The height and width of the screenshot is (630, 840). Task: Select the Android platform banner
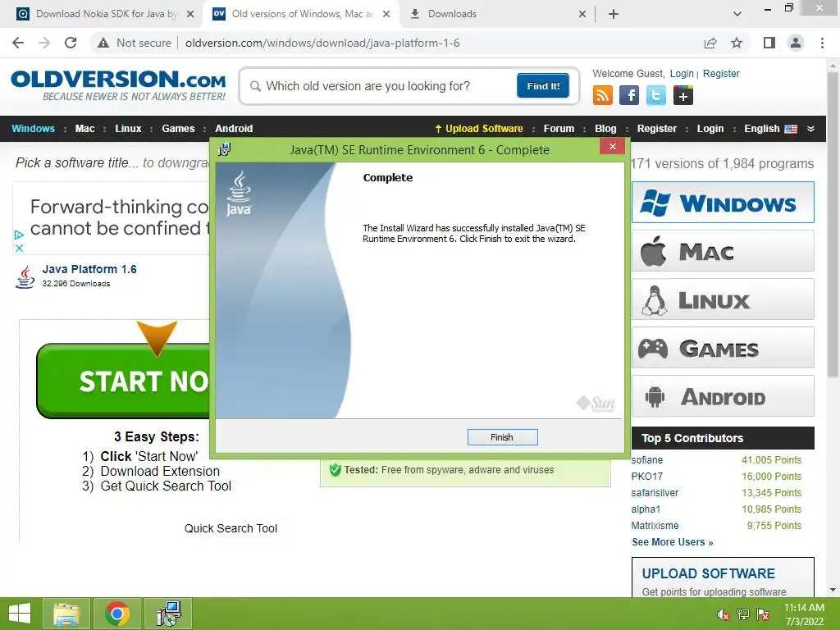[723, 396]
